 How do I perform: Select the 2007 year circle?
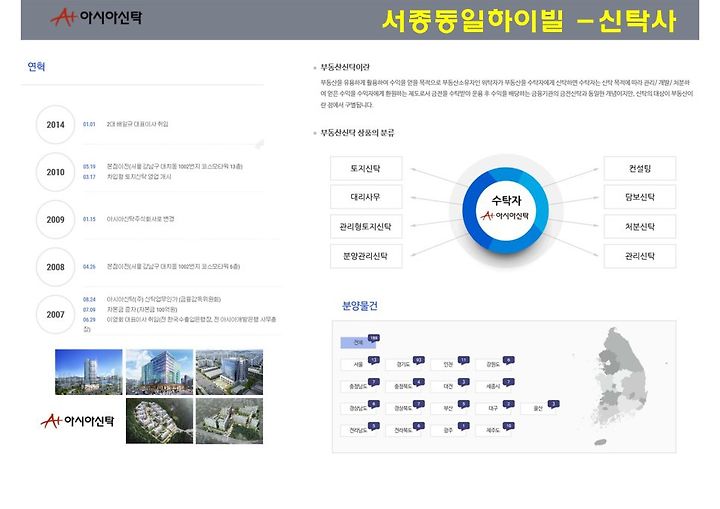[56, 315]
